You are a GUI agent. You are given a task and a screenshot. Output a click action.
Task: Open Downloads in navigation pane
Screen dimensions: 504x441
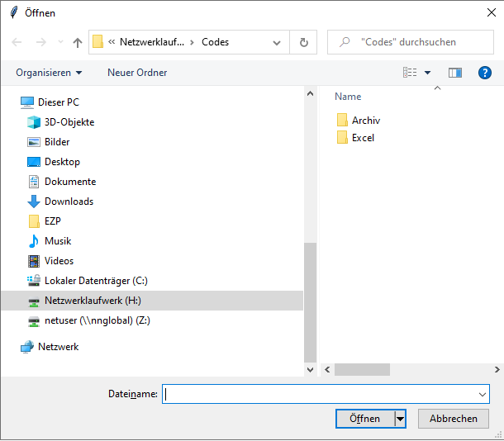(69, 202)
